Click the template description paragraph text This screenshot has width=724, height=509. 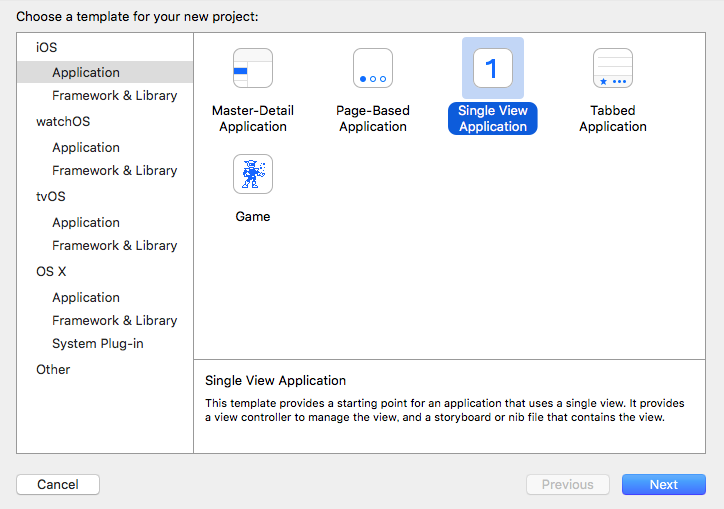(x=445, y=410)
